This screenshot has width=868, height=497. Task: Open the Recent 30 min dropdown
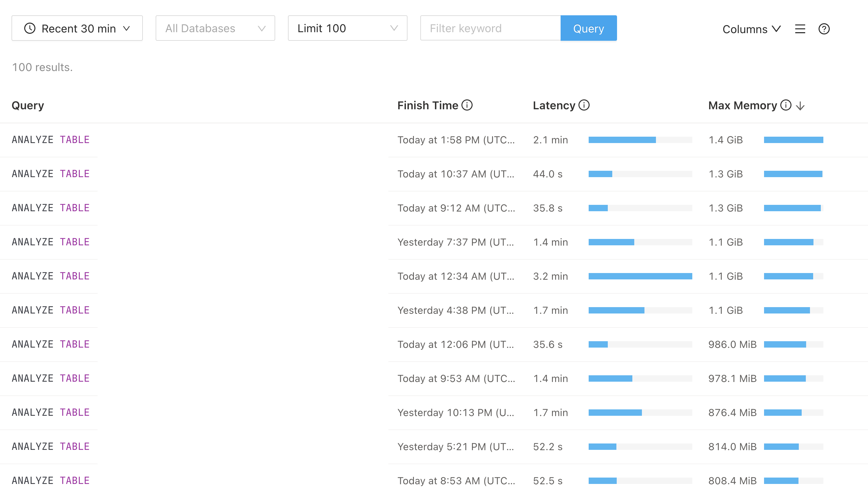coord(77,28)
